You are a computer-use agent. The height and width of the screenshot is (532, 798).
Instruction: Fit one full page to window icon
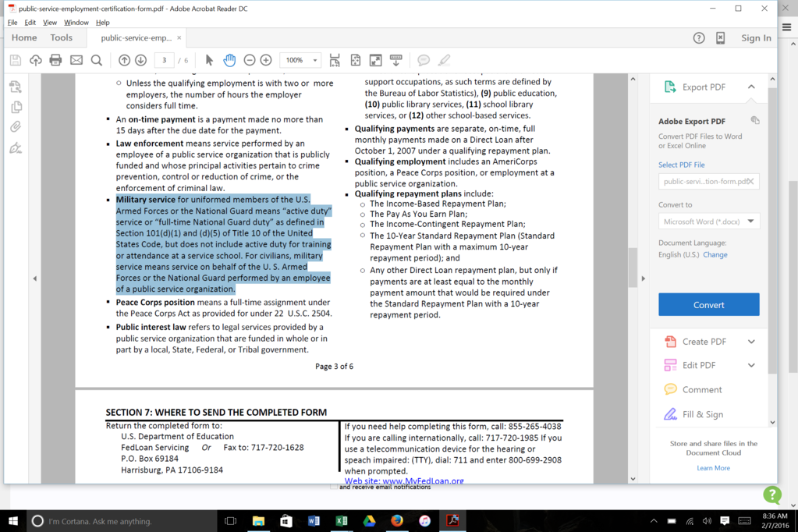coord(355,60)
